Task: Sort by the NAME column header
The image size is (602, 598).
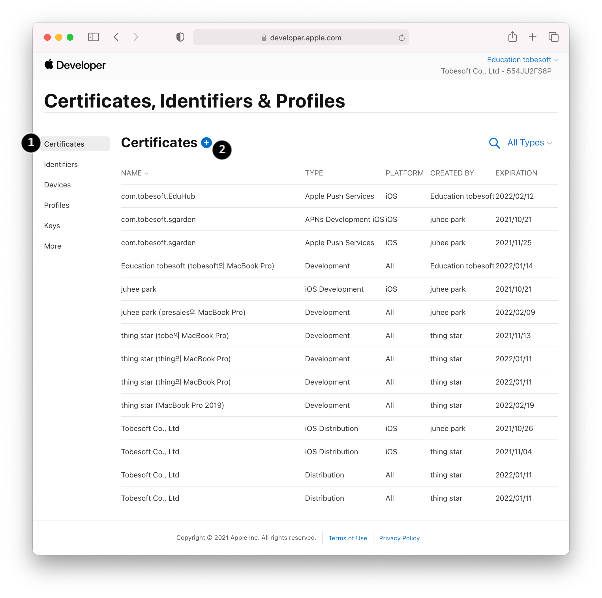Action: pos(134,173)
